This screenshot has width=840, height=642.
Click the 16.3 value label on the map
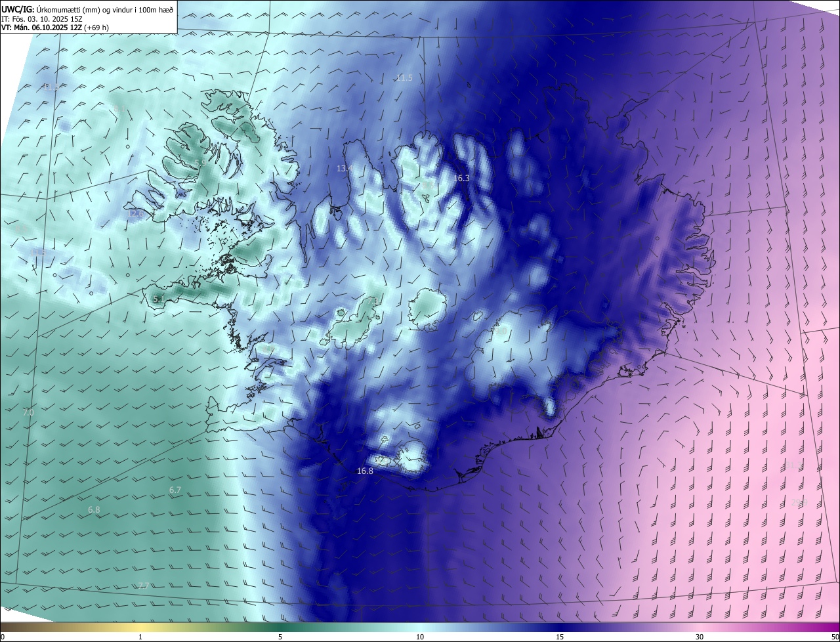[461, 179]
